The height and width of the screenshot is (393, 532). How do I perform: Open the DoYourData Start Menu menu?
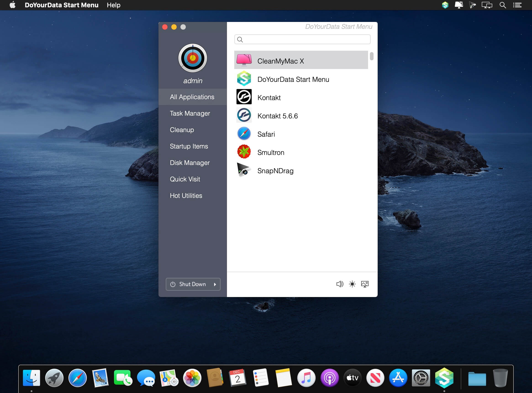click(61, 5)
